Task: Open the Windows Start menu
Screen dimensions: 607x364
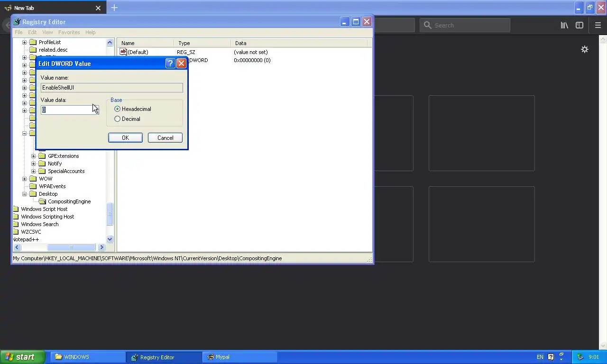Action: [22, 357]
